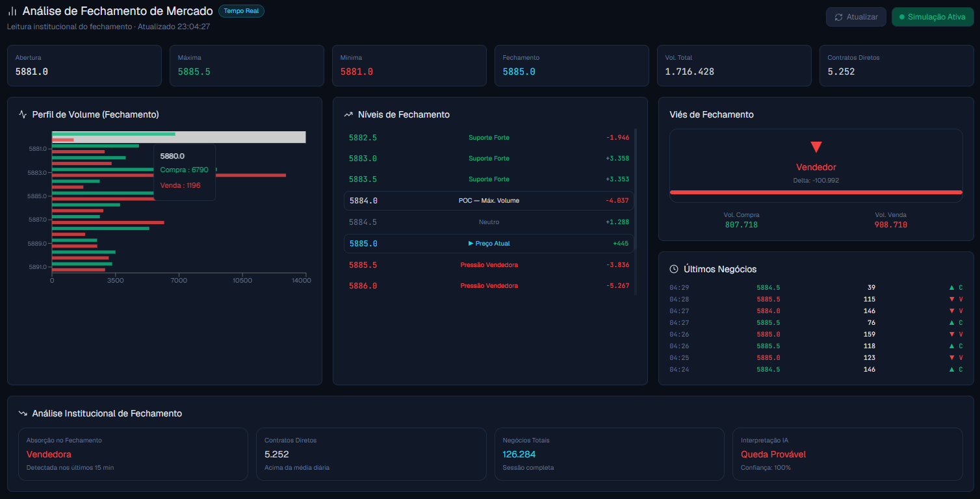Select the 5882.5 Suporte Forte level row
980x499 pixels.
[489, 138]
